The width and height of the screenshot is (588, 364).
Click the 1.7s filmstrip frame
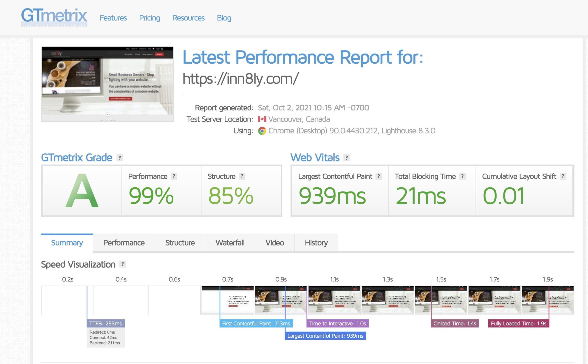click(494, 300)
